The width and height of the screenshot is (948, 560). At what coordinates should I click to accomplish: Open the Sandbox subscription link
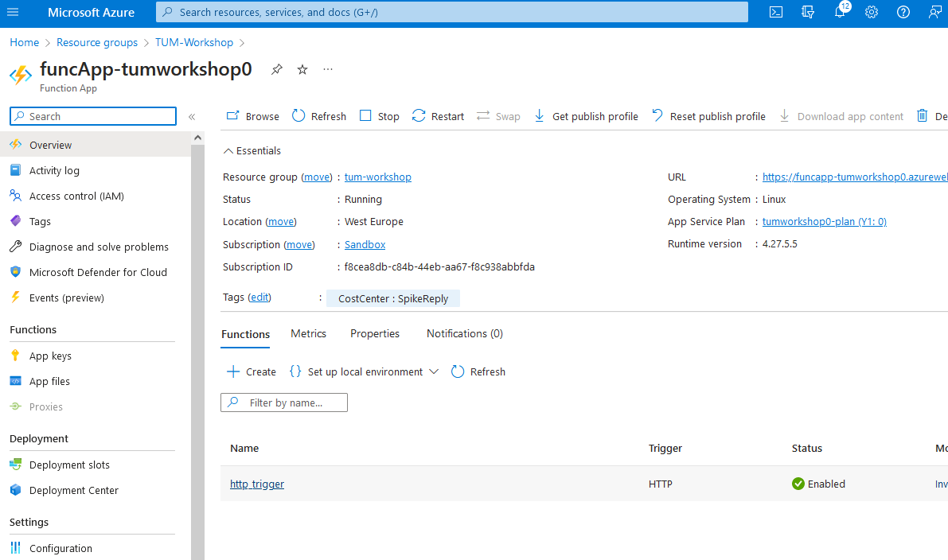click(365, 245)
